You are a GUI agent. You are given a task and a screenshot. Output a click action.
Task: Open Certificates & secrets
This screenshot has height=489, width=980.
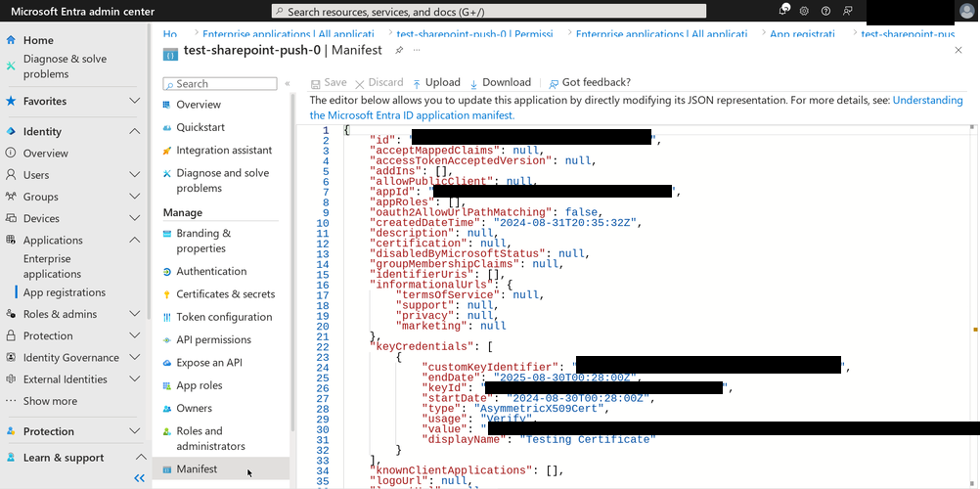225,294
